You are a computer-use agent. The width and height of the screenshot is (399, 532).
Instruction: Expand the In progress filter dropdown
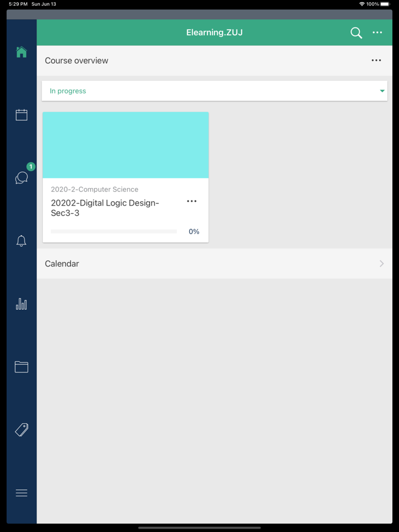[214, 91]
